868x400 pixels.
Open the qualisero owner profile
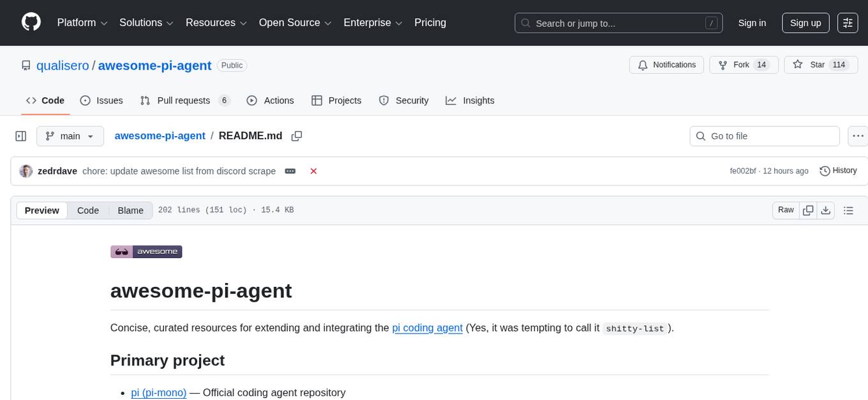tap(62, 65)
